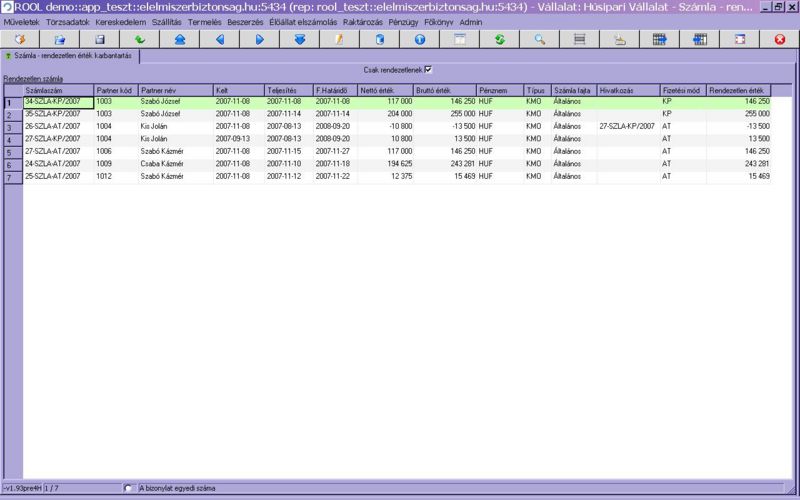Select row 3 using its row header
This screenshot has height=500, width=800.
coord(10,128)
